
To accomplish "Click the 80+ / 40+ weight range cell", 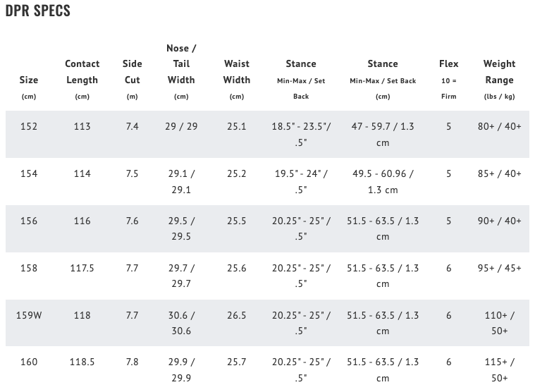I will pos(499,127).
